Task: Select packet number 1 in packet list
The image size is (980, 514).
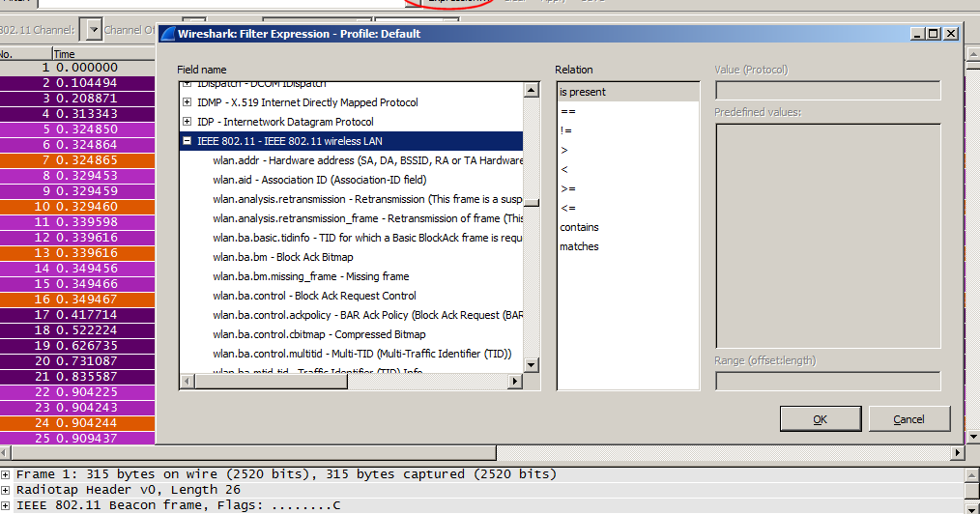Action: click(77, 68)
